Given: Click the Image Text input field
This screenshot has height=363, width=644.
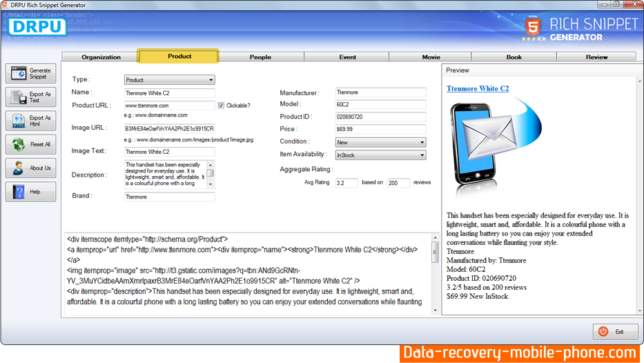Looking at the screenshot, I should tap(169, 152).
